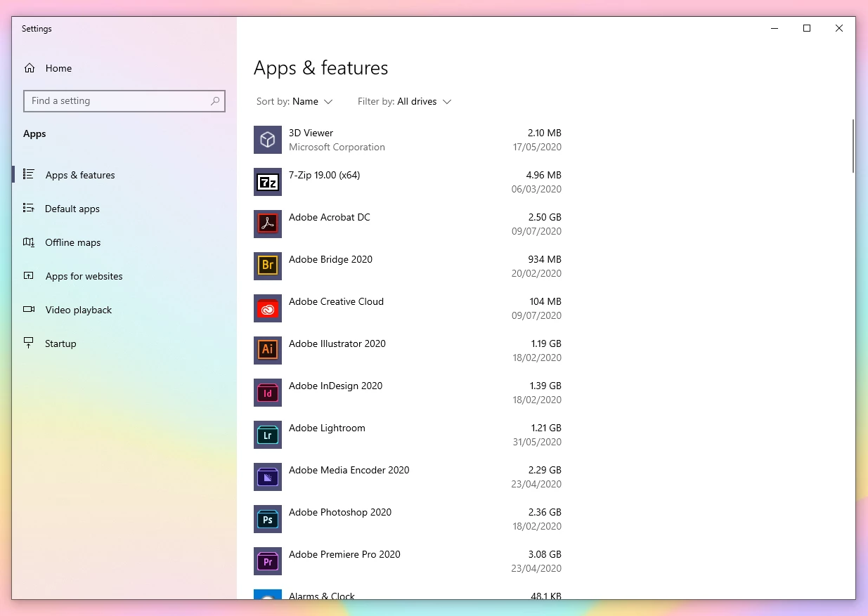Click the 7-Zip app icon
The width and height of the screenshot is (868, 616).
tap(268, 182)
